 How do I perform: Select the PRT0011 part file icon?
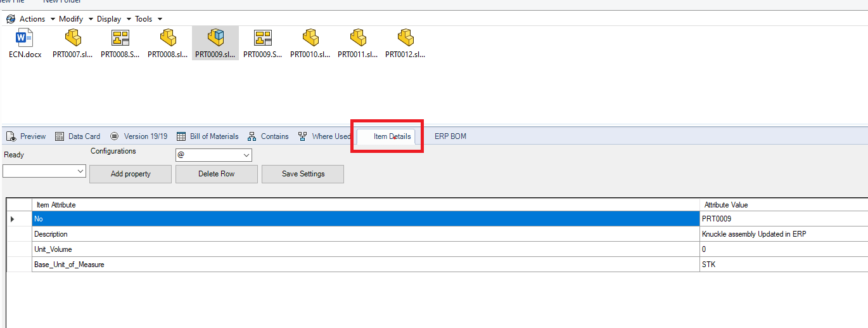358,37
